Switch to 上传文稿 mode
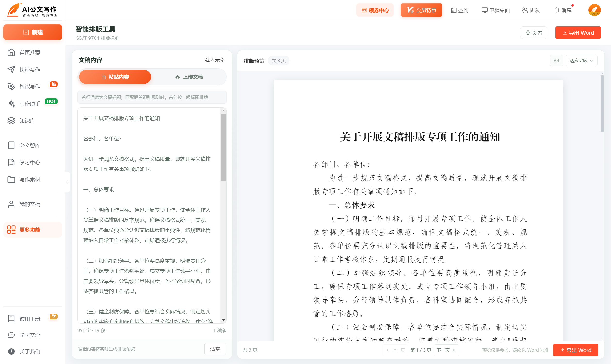This screenshot has height=364, width=611. point(189,77)
